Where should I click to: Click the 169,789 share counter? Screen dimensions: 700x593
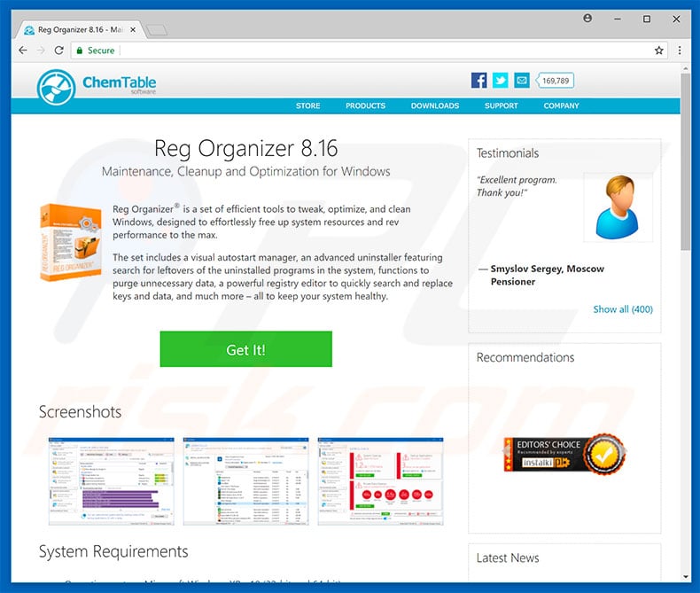point(555,81)
